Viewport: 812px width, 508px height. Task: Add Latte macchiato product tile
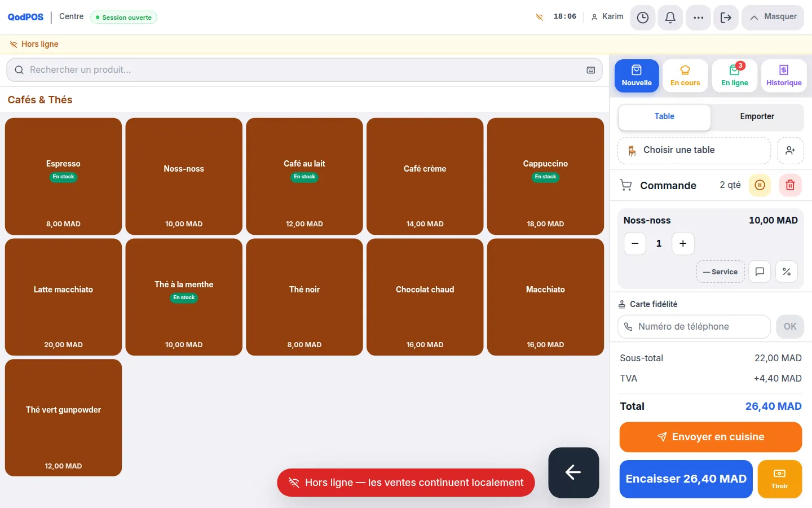(x=63, y=297)
